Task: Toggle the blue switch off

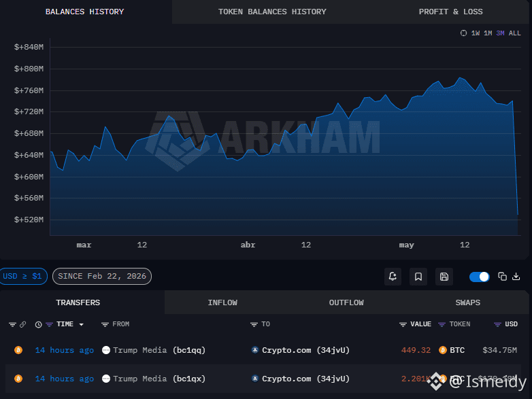Action: coord(479,277)
